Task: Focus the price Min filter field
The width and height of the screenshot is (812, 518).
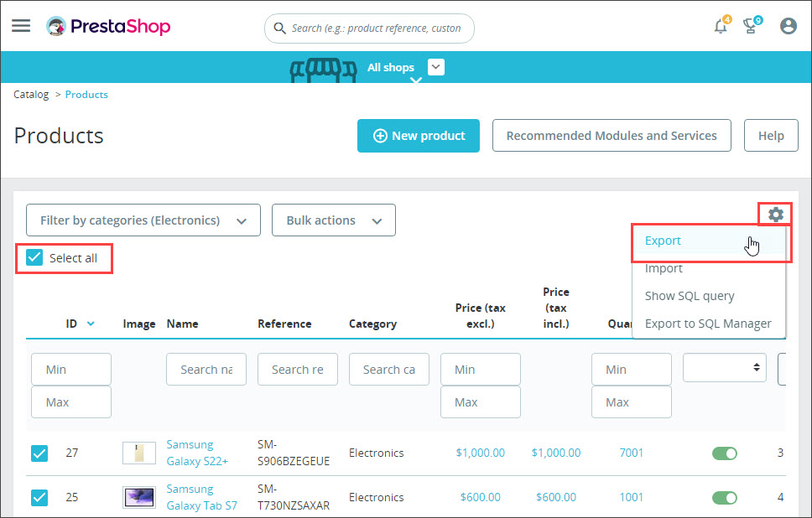Action: click(x=481, y=369)
